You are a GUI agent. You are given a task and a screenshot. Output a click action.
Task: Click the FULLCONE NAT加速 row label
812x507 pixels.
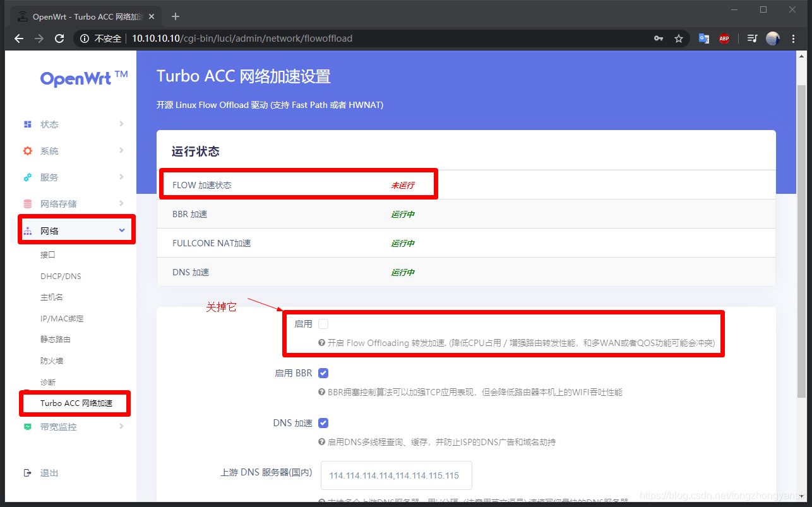point(212,244)
